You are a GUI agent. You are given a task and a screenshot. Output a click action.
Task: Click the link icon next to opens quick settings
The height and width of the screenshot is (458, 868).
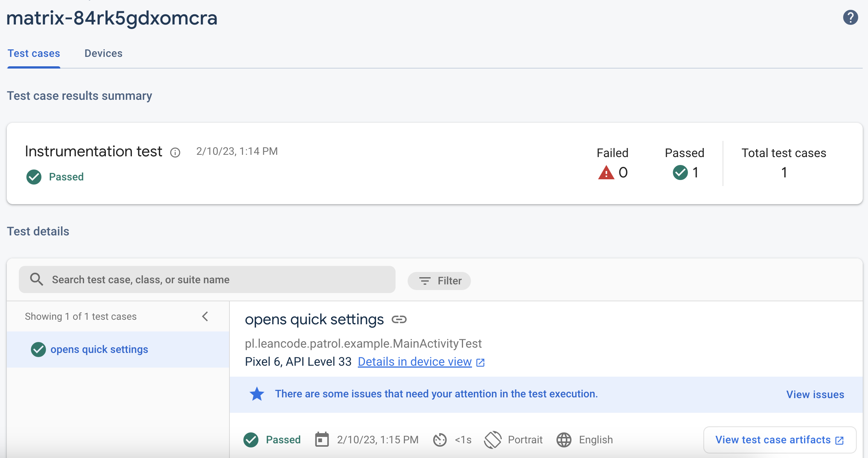click(x=399, y=320)
